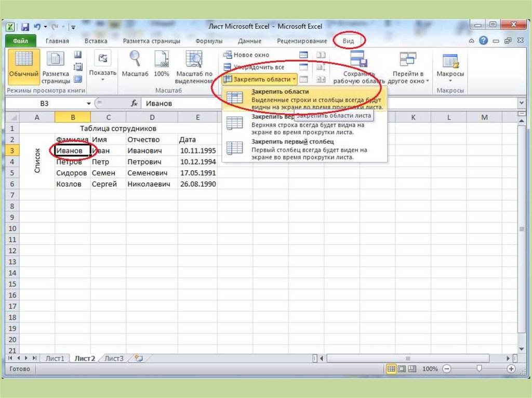This screenshot has width=532, height=398.
Task: Open the Help question mark icon
Action: click(x=483, y=40)
